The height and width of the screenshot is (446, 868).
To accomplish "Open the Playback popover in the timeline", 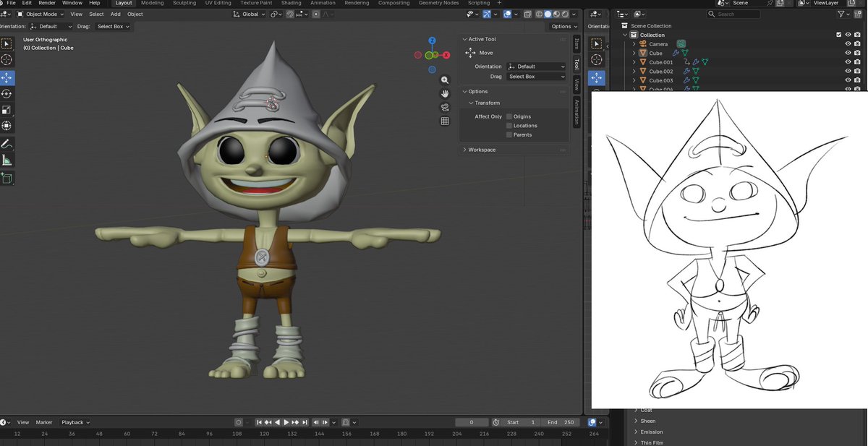I will 74,422.
